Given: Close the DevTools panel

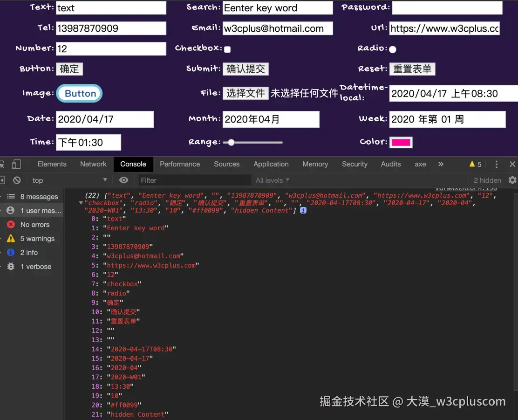Looking at the screenshot, I should click(512, 164).
